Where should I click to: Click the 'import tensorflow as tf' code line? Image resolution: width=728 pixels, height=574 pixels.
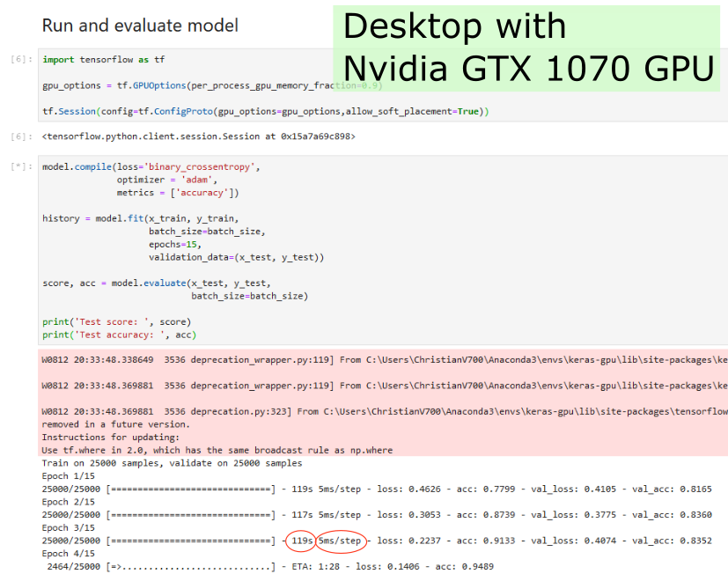click(104, 60)
